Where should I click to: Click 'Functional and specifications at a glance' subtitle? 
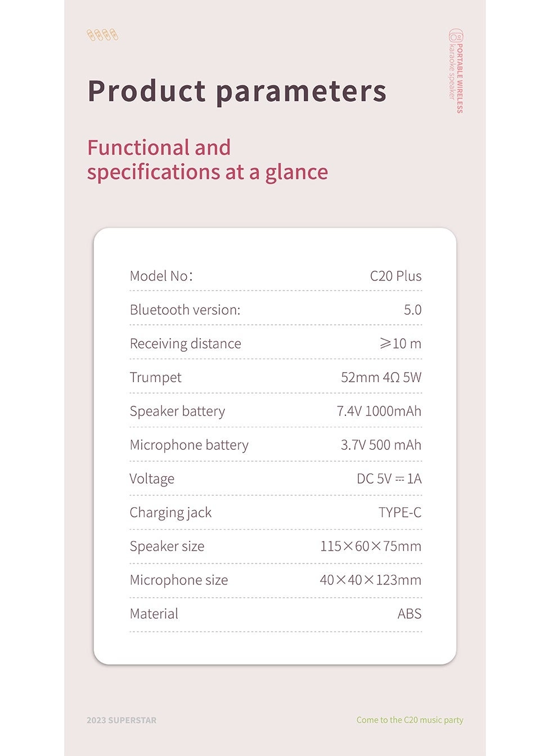click(207, 160)
